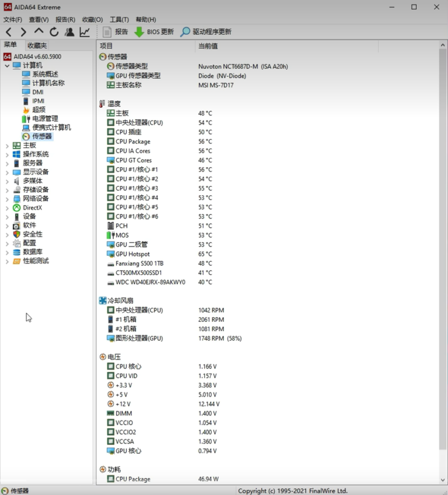
Task: Open the graph chart icon in toolbar
Action: (85, 32)
